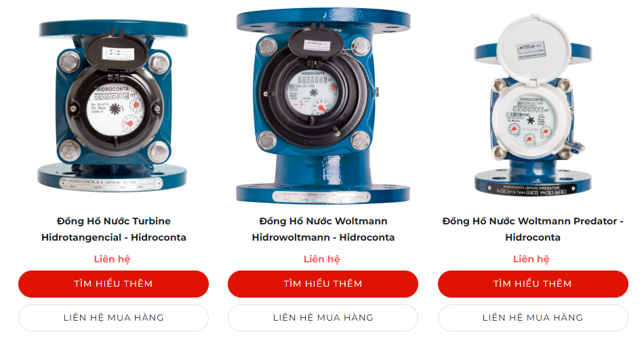This screenshot has width=644, height=341.
Task: Click the white dial face of the Hidrotangencial meter
Action: [x=115, y=111]
